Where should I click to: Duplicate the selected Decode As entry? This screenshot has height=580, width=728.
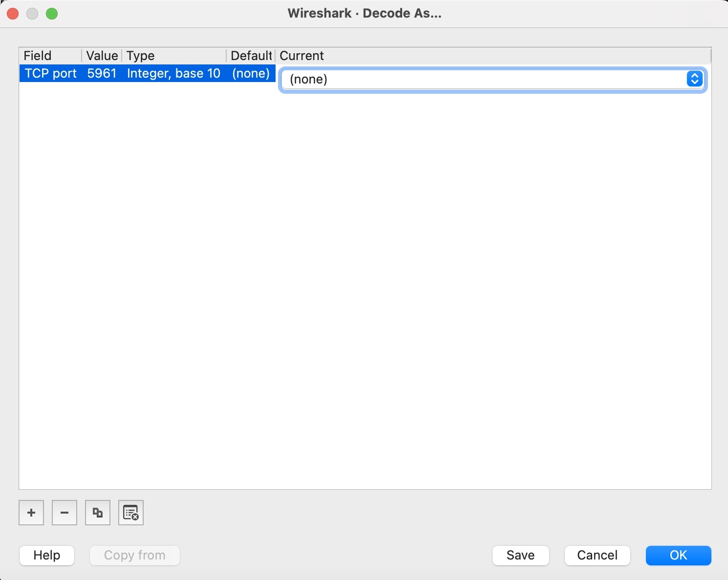point(98,513)
